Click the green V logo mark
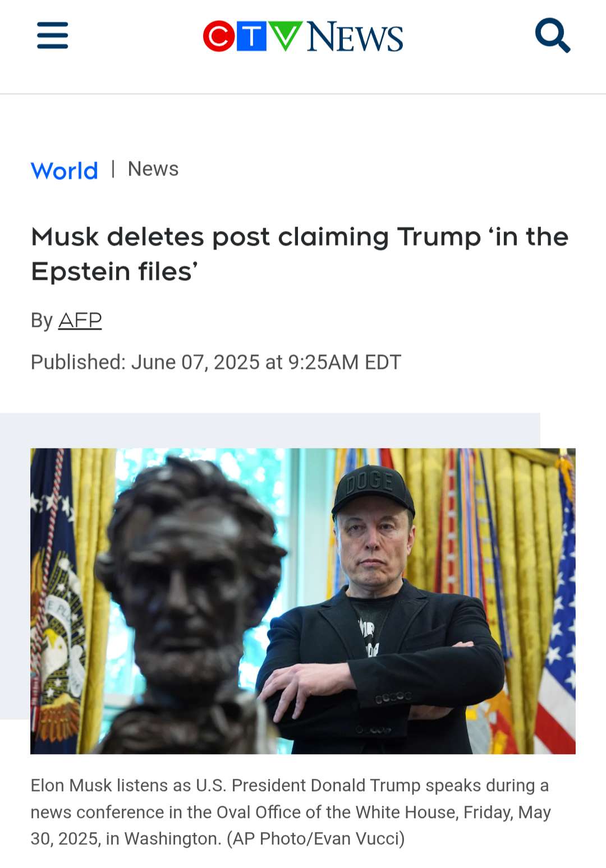This screenshot has width=606, height=868. point(285,36)
